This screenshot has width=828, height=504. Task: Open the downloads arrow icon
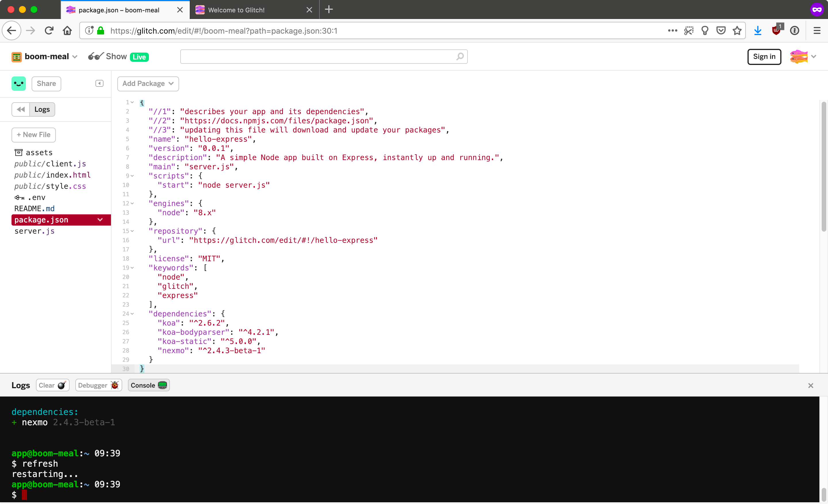tap(758, 31)
